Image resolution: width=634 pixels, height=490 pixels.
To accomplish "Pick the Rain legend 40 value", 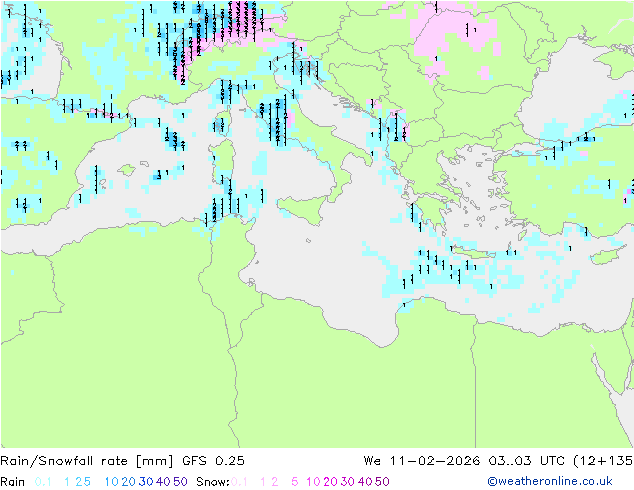I will coord(163,482).
